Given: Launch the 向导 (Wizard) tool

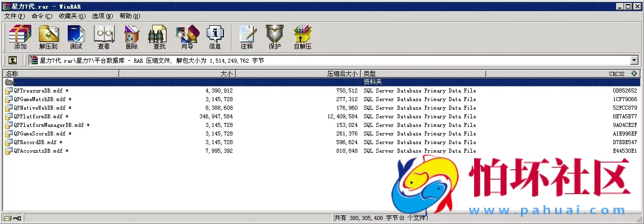Looking at the screenshot, I should (x=187, y=37).
